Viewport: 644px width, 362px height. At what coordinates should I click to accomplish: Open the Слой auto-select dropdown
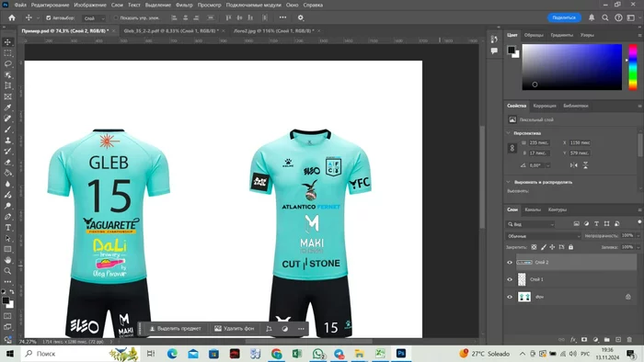coord(94,18)
